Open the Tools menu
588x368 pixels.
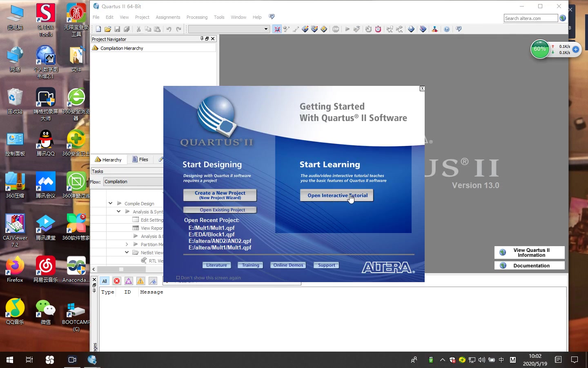pos(219,17)
